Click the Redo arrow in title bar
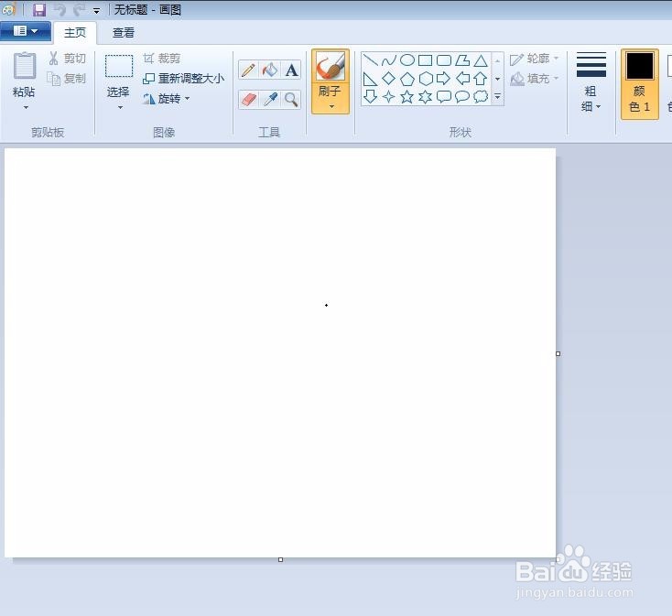The width and height of the screenshot is (672, 616). coord(80,9)
